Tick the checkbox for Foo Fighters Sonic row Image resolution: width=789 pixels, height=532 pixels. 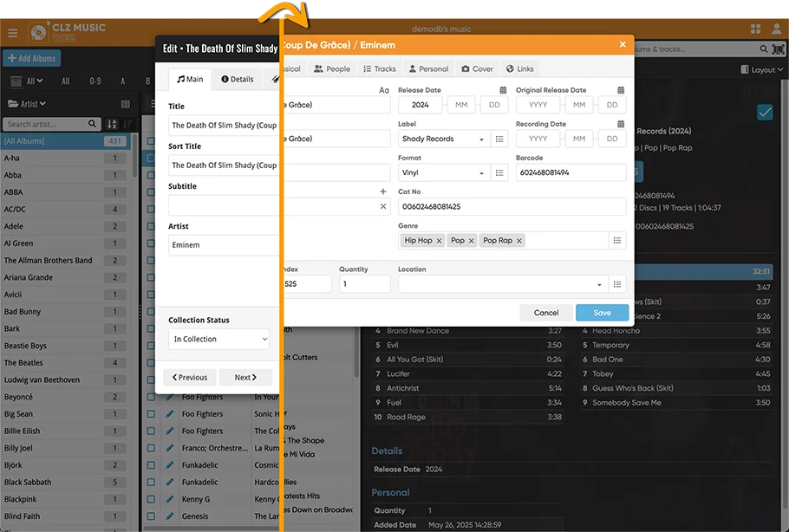pyautogui.click(x=151, y=413)
